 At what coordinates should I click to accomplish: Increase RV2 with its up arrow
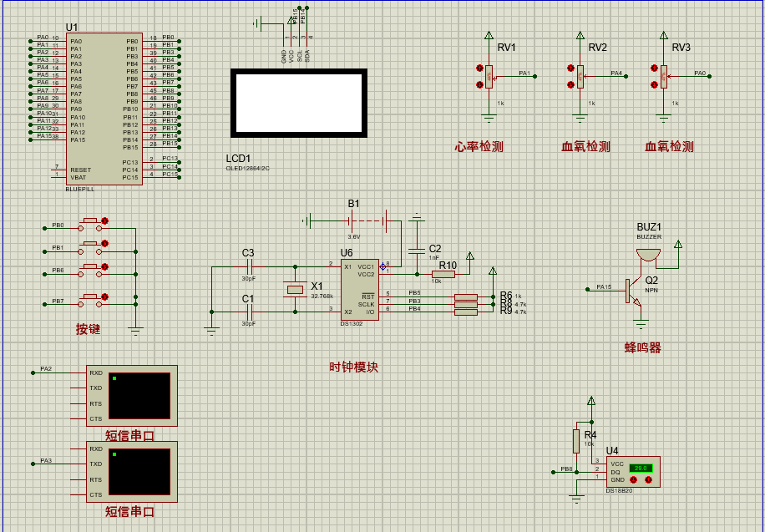pyautogui.click(x=570, y=68)
